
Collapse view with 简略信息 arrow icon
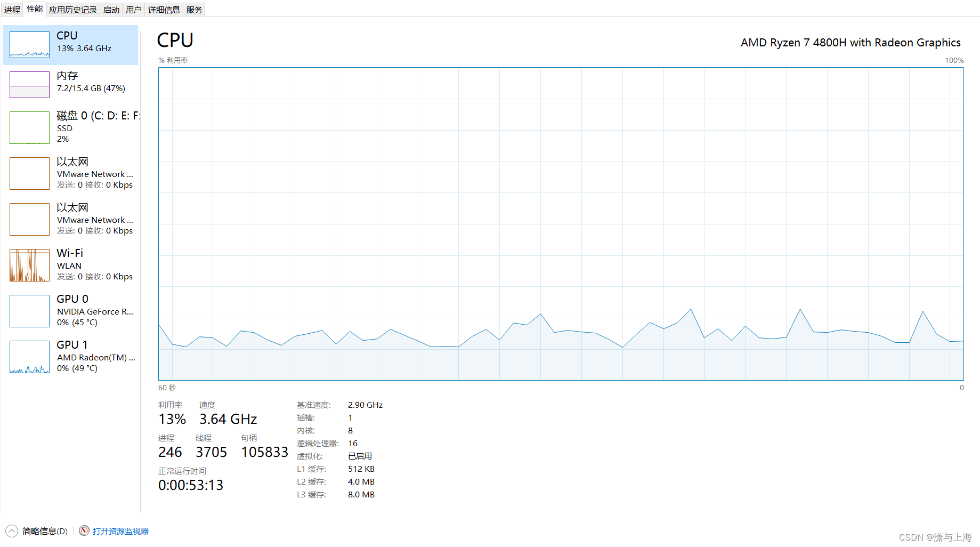[12, 531]
